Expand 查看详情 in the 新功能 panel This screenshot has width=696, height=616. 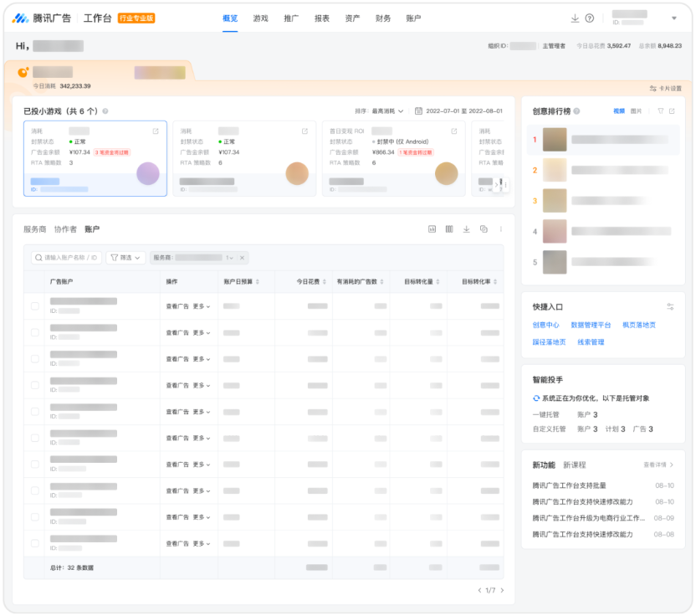pos(658,465)
